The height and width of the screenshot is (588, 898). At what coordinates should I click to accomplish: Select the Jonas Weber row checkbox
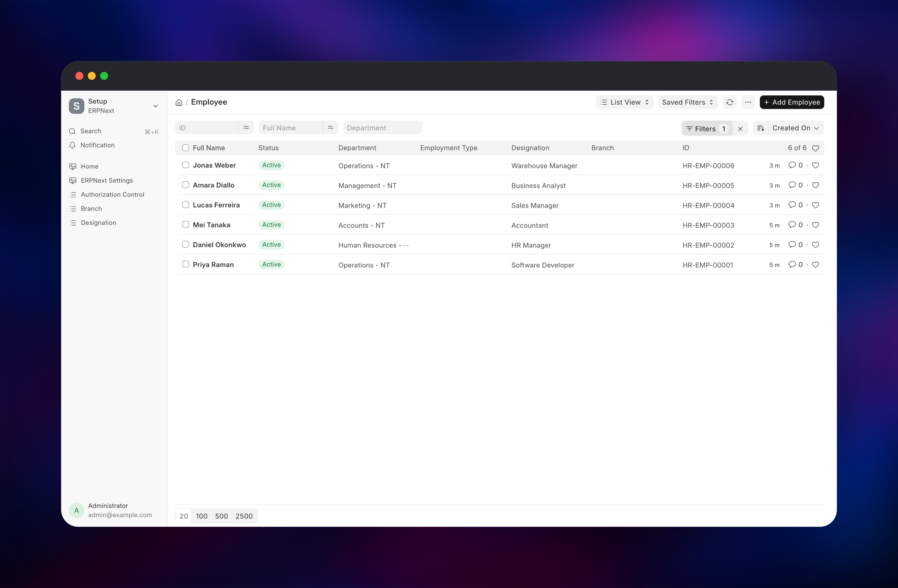(186, 165)
